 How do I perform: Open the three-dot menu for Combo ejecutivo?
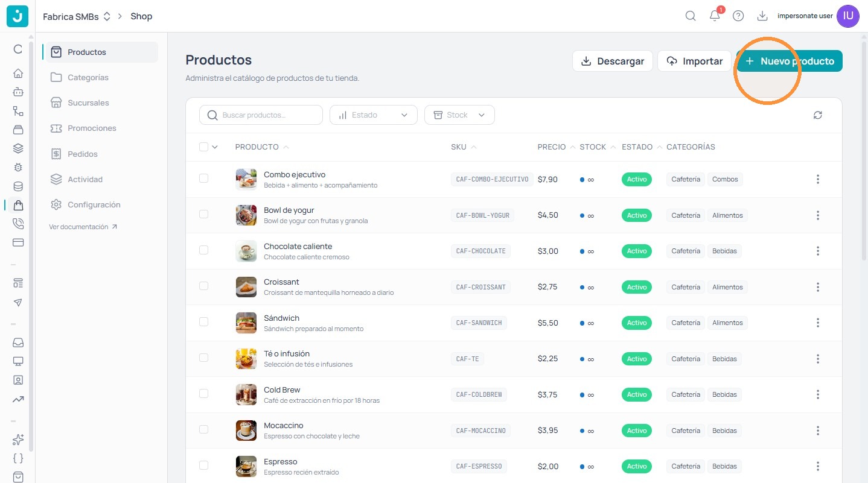(x=818, y=179)
